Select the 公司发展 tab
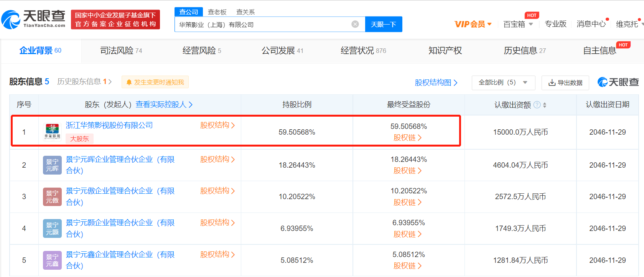 282,51
